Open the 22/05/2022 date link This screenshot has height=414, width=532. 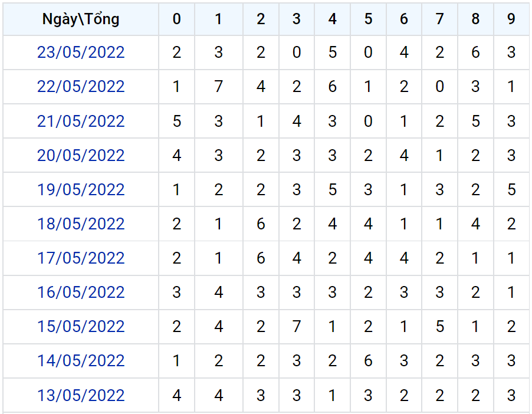81,87
